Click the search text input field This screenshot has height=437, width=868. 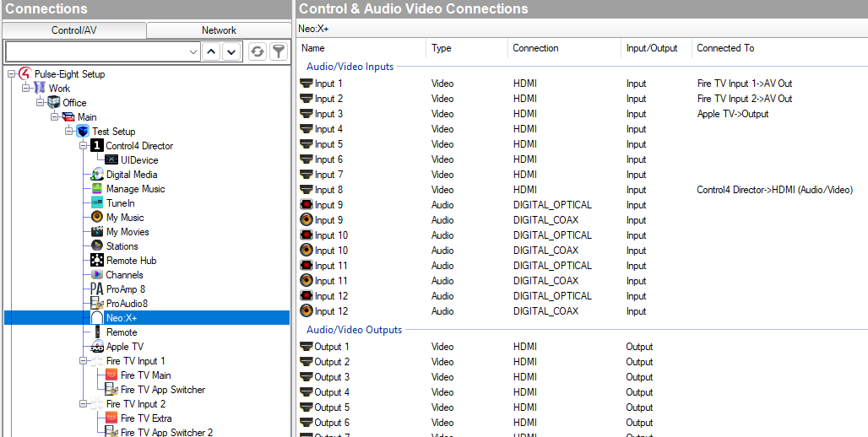[97, 52]
